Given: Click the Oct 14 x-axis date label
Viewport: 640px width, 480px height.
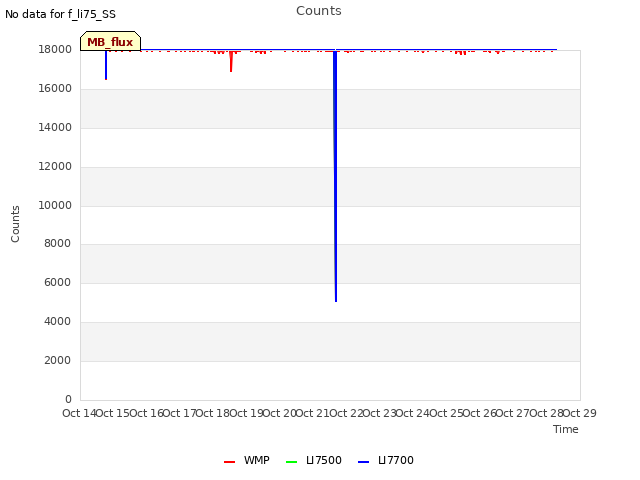Looking at the screenshot, I should [x=79, y=413].
